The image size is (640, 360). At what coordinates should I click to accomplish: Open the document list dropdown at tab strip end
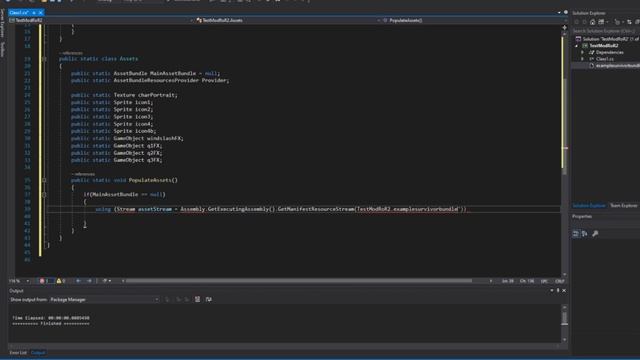pyautogui.click(x=559, y=13)
